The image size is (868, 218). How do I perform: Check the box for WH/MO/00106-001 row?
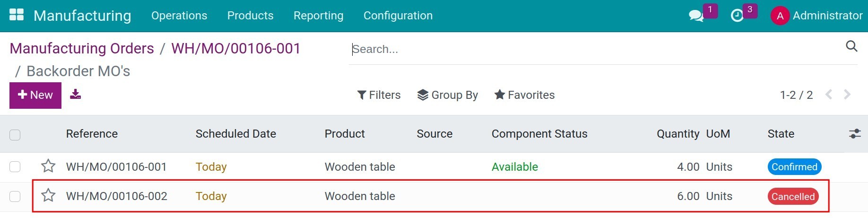[x=15, y=167]
